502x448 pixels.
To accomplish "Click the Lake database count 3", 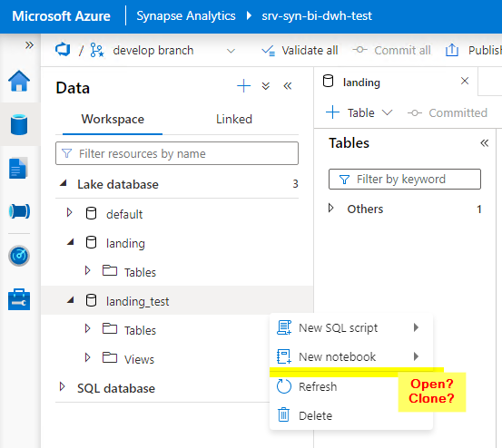I will [295, 184].
